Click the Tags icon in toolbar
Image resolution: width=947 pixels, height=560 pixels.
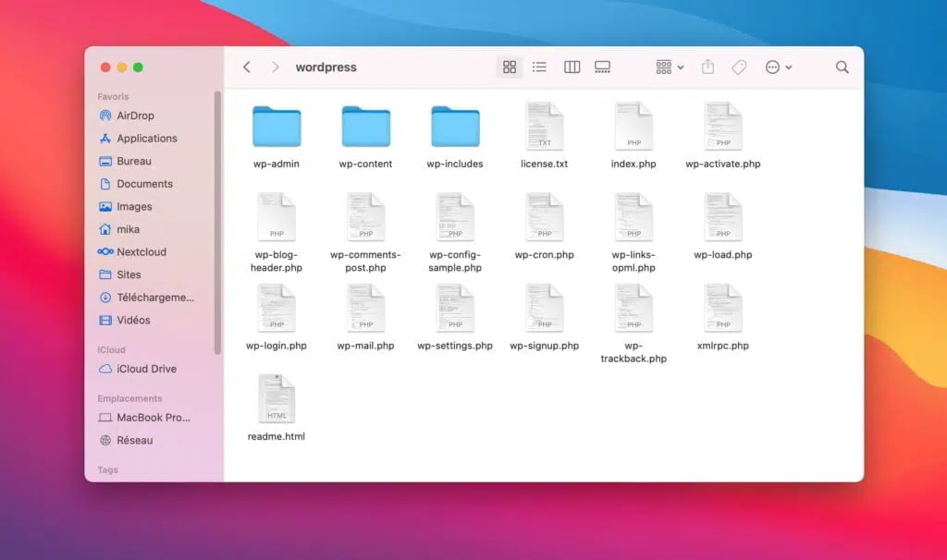(x=739, y=67)
